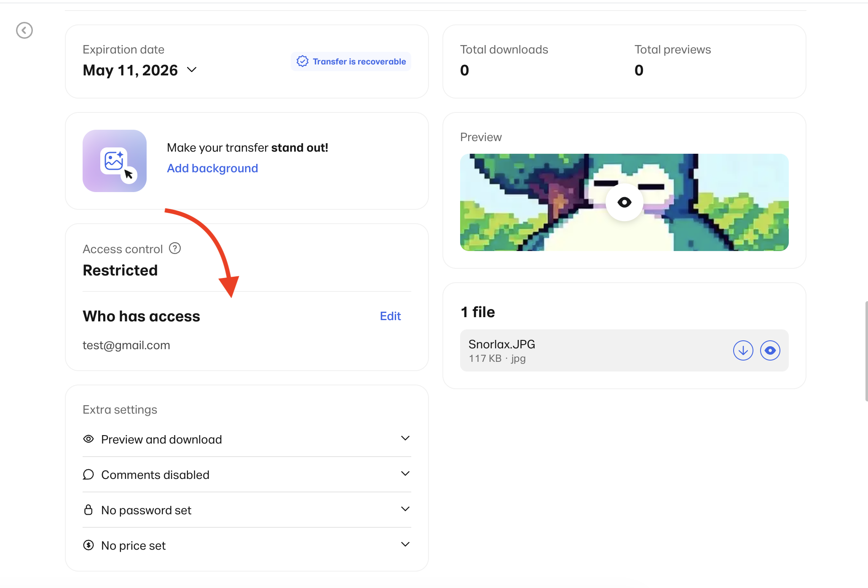Open the expiration date May 11, 2026 dropdown
This screenshot has width=868, height=588.
click(191, 70)
